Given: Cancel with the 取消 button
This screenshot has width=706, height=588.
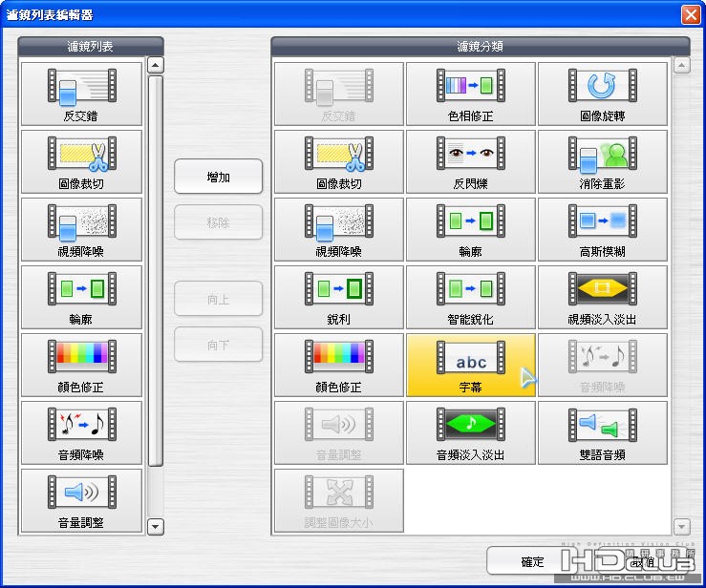Looking at the screenshot, I should coord(642,561).
